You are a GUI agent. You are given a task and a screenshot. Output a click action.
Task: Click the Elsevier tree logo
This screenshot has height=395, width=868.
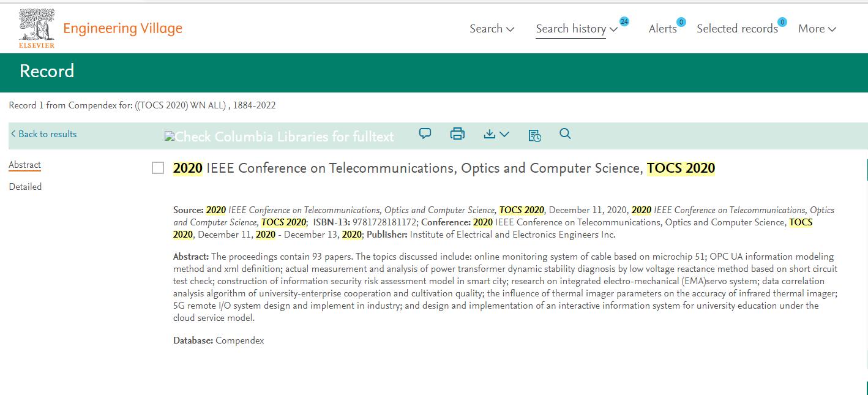coord(37,28)
